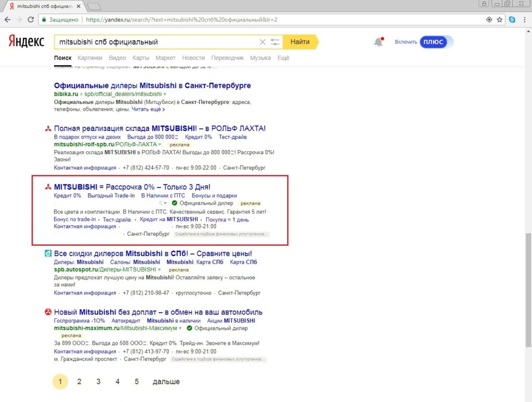Expand Читать ещё on the bibika snippet
This screenshot has width=532, height=402.
click(148, 109)
